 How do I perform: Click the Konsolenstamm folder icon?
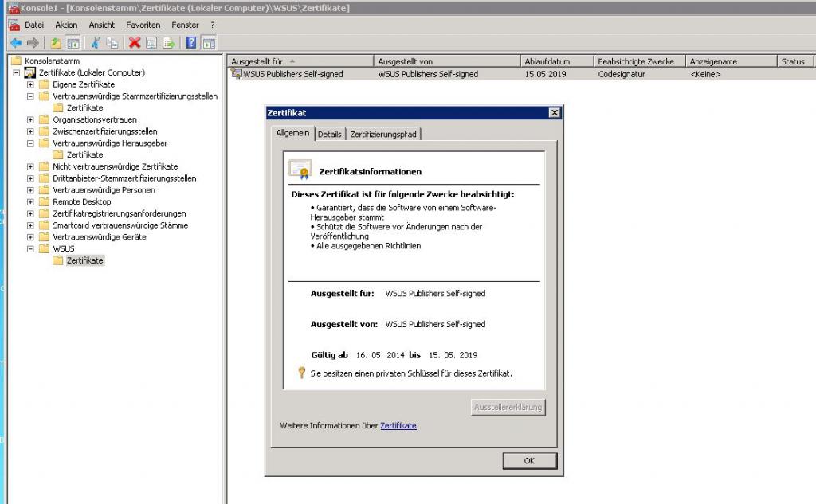(17, 61)
